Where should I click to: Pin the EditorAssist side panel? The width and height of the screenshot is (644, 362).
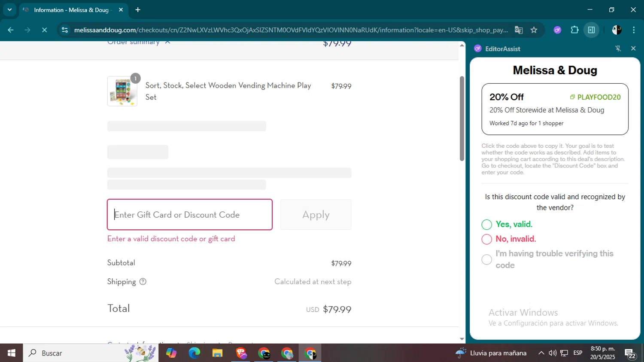pos(618,49)
